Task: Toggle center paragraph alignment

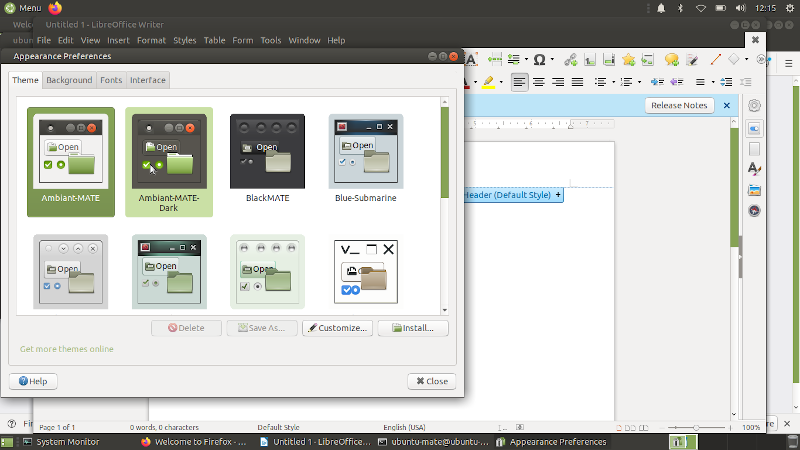Action: 539,82
